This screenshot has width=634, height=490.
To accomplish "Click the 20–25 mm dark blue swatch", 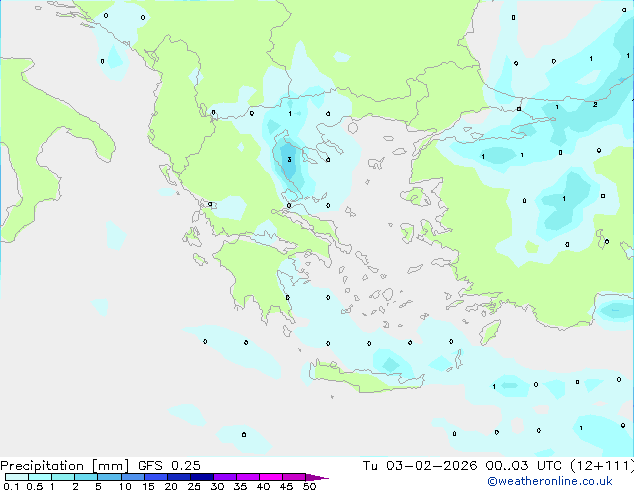I will click(178, 477).
